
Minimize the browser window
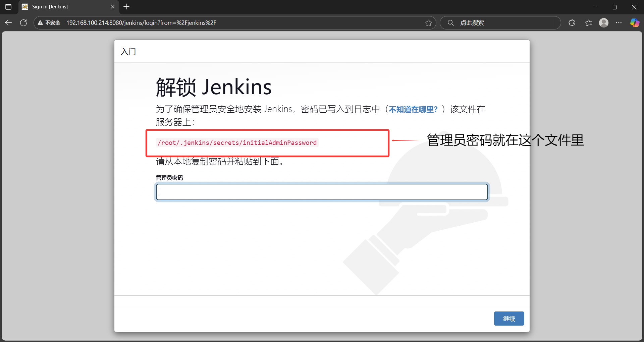[596, 7]
